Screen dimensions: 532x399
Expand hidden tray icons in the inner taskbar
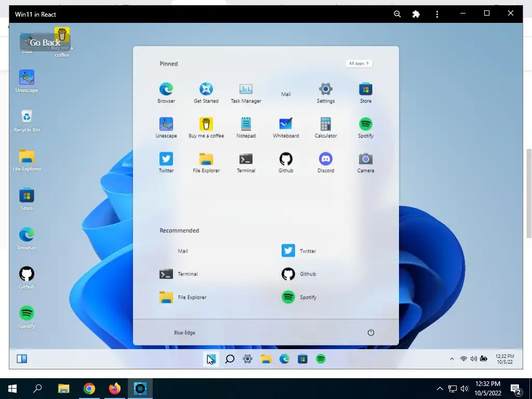coord(451,358)
